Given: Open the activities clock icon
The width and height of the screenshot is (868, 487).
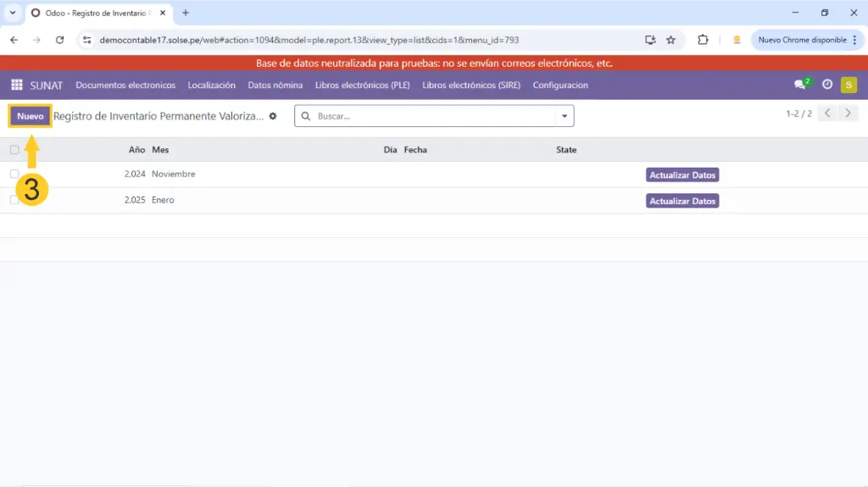Looking at the screenshot, I should click(827, 85).
